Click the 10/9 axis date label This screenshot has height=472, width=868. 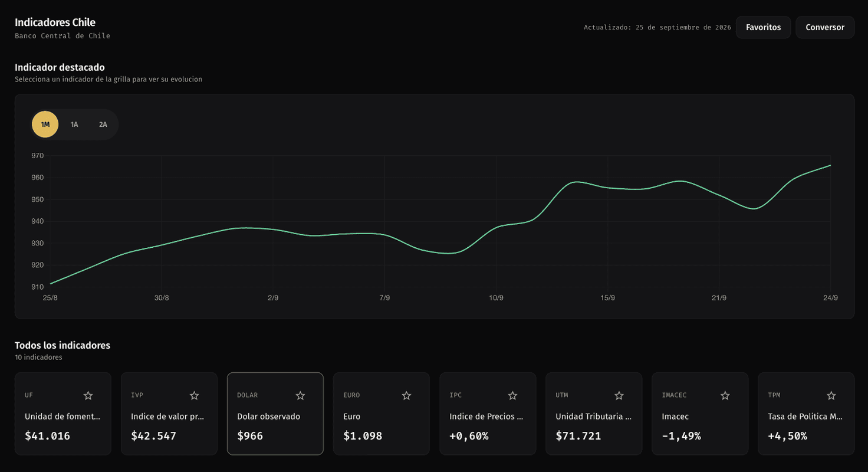496,298
